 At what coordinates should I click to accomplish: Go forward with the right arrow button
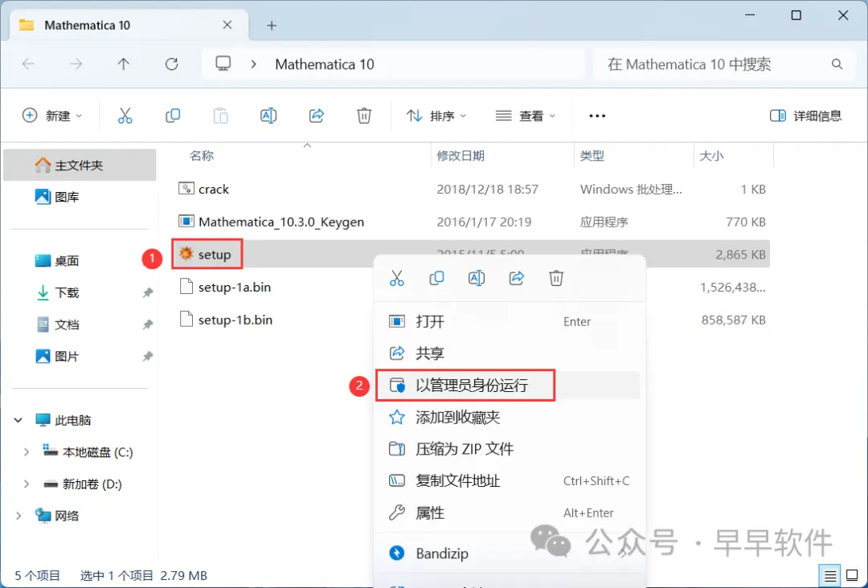[76, 64]
